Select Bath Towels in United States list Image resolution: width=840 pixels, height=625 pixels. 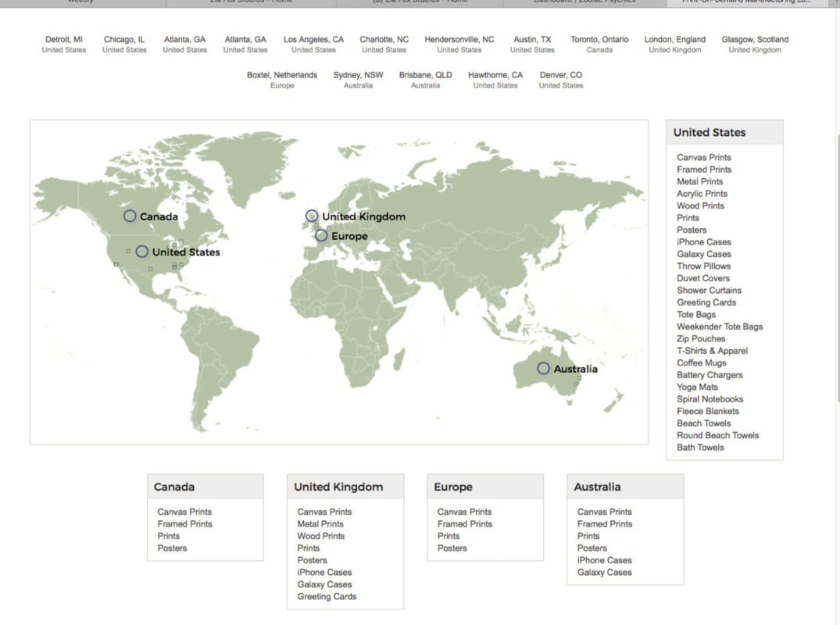(700, 447)
